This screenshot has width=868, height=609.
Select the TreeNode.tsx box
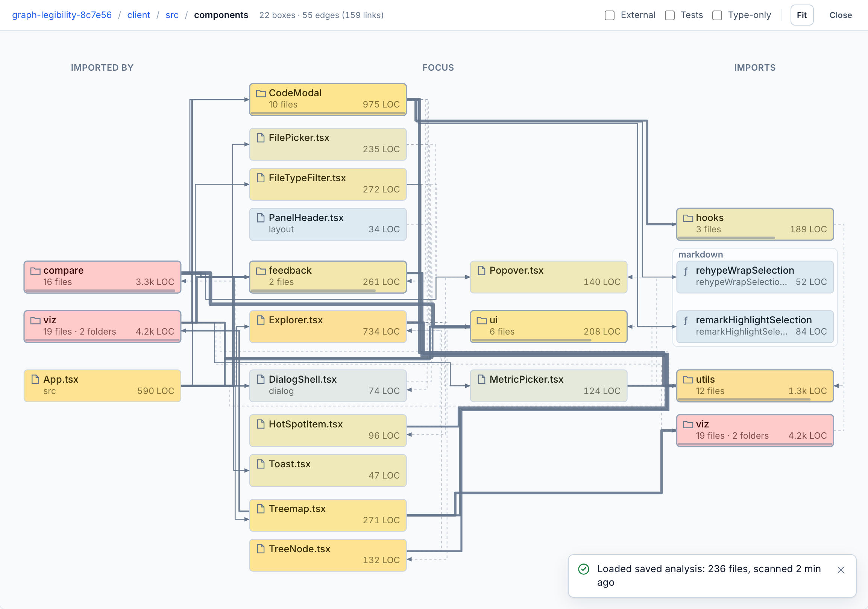pos(328,555)
